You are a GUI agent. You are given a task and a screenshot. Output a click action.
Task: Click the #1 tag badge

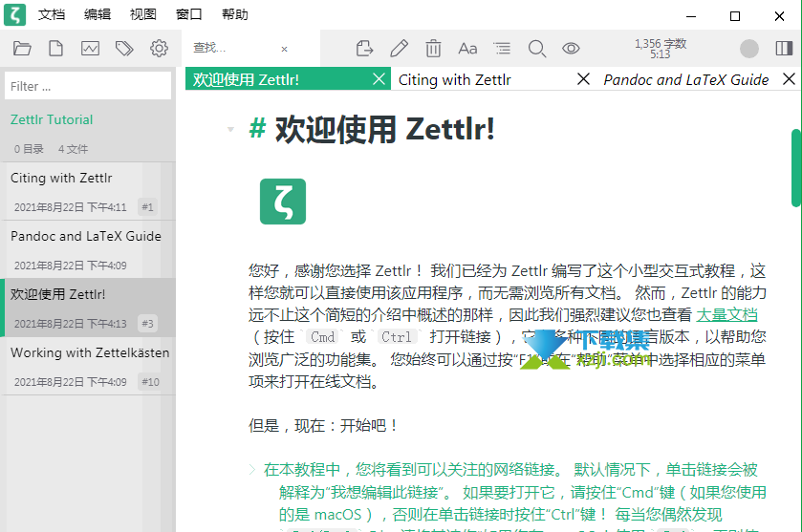tap(148, 207)
